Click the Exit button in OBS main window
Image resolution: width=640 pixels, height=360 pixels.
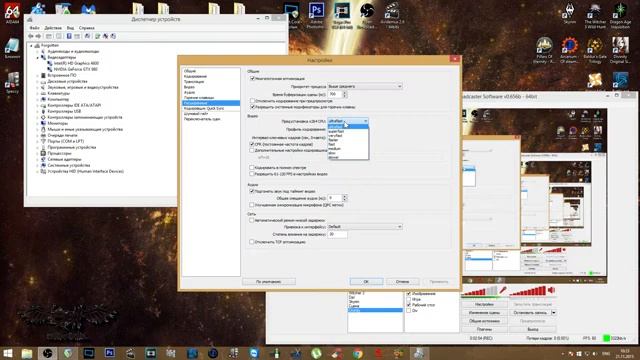click(x=532, y=329)
